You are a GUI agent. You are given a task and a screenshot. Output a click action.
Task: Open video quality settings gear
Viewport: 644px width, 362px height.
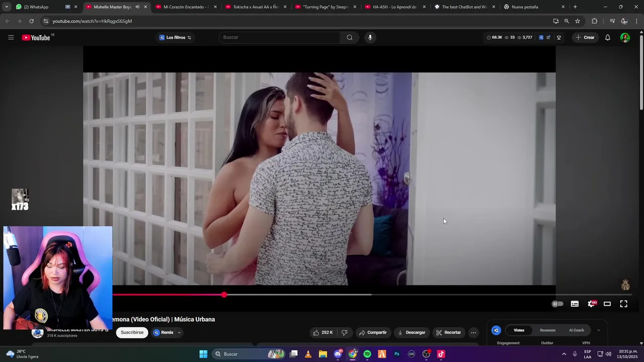tap(592, 304)
